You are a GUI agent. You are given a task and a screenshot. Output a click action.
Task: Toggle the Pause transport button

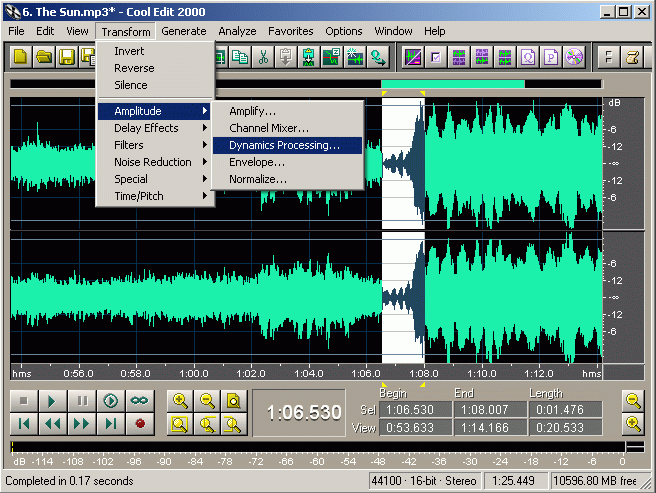pyautogui.click(x=82, y=401)
